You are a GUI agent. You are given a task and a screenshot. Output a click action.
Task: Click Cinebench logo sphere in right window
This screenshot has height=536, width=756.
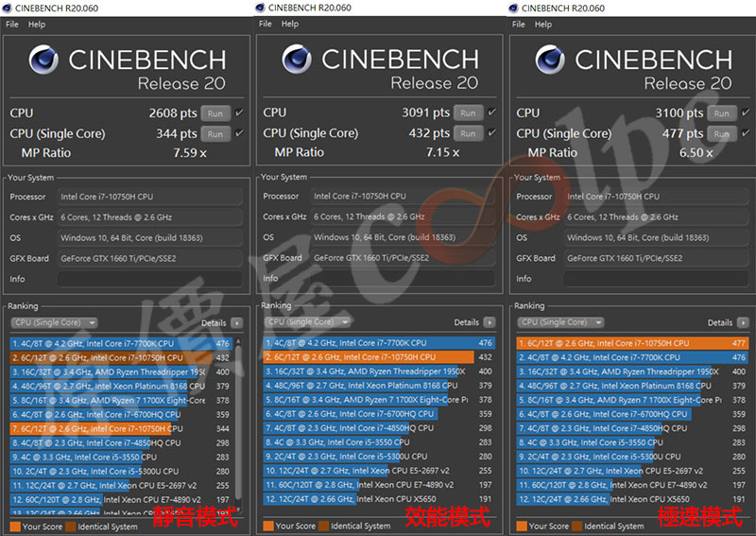550,60
